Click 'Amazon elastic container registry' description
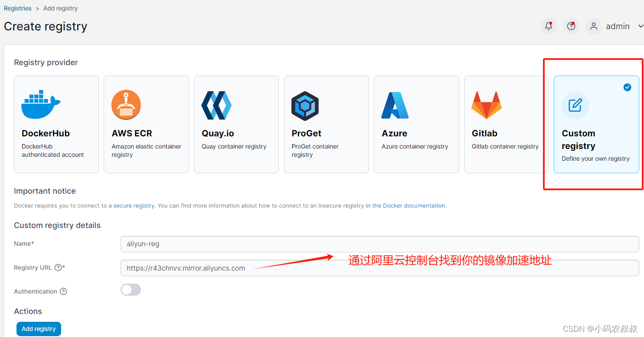The height and width of the screenshot is (337, 644). 147,151
